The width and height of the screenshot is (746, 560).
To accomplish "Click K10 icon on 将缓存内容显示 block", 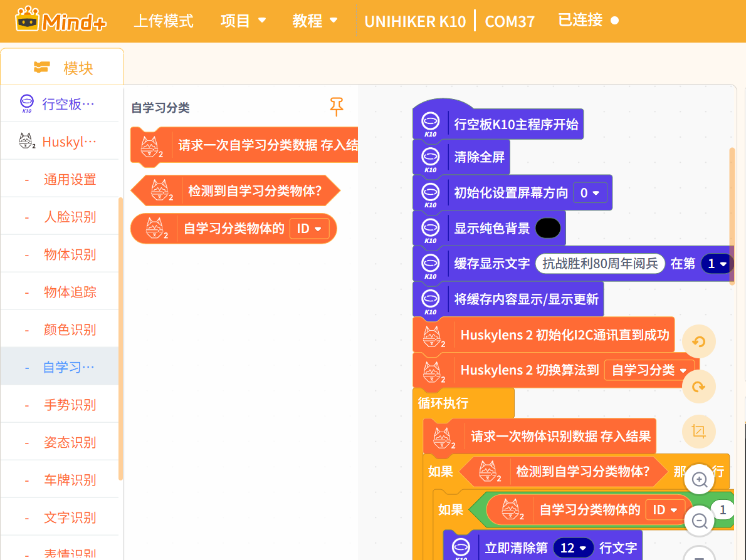I will (x=430, y=301).
